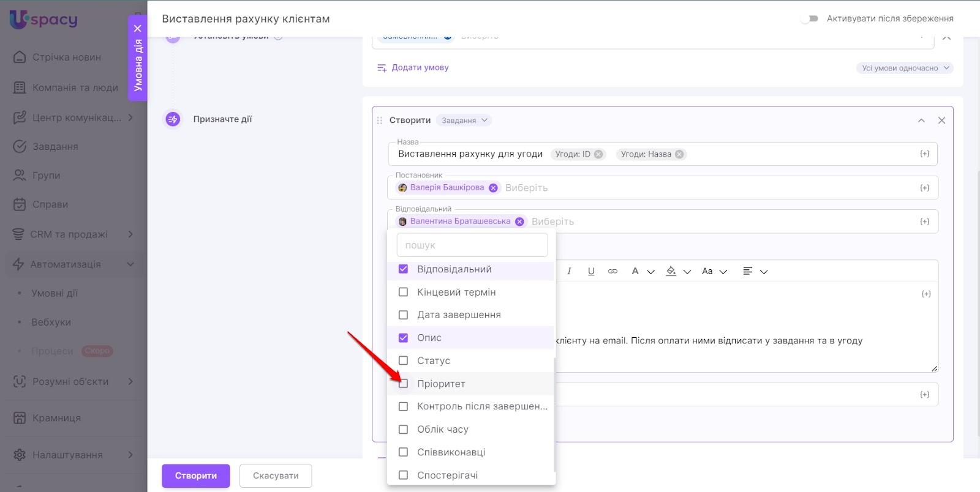980x492 pixels.
Task: Open 'Усі умови одночасно' dropdown
Action: tap(905, 68)
